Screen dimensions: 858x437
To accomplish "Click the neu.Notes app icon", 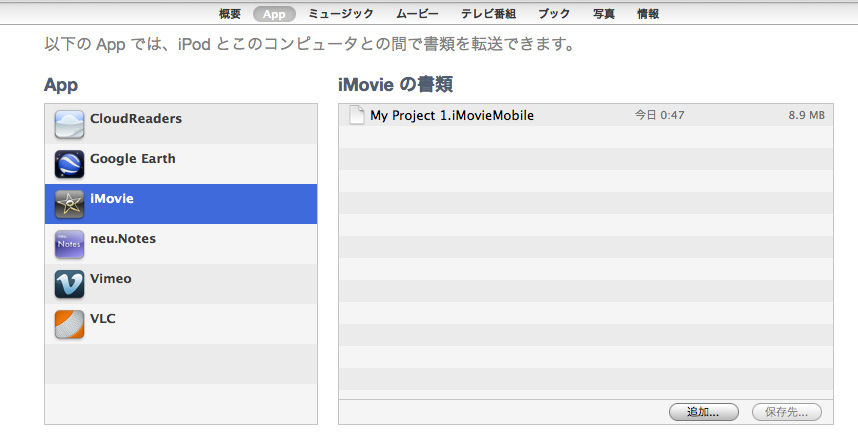I will [x=69, y=244].
